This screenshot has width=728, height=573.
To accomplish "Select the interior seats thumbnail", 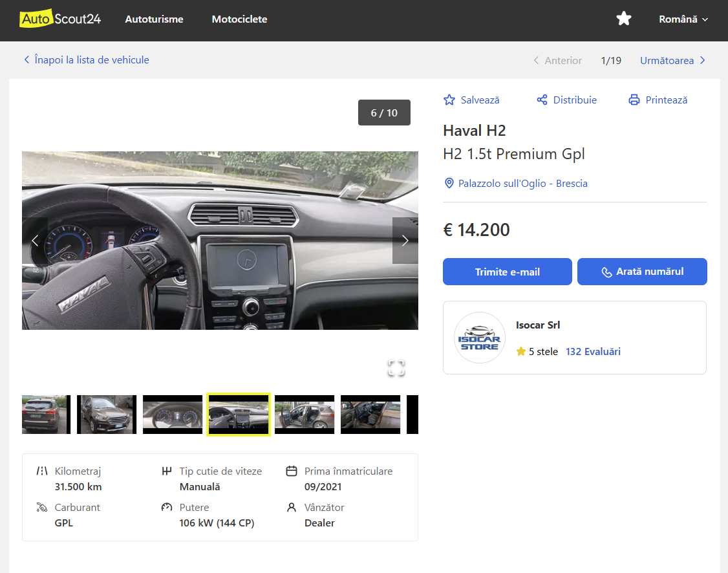I will [370, 415].
